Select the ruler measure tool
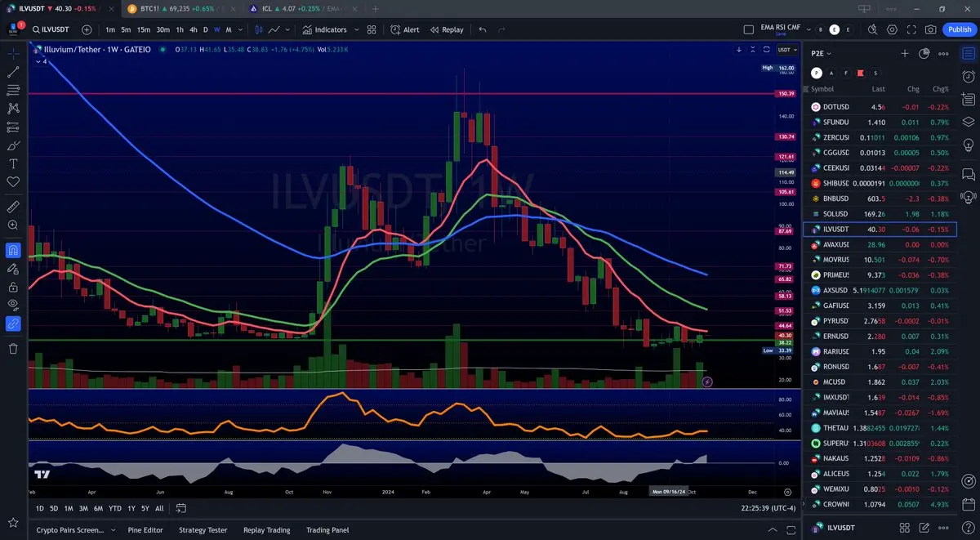The image size is (980, 540). 13,206
